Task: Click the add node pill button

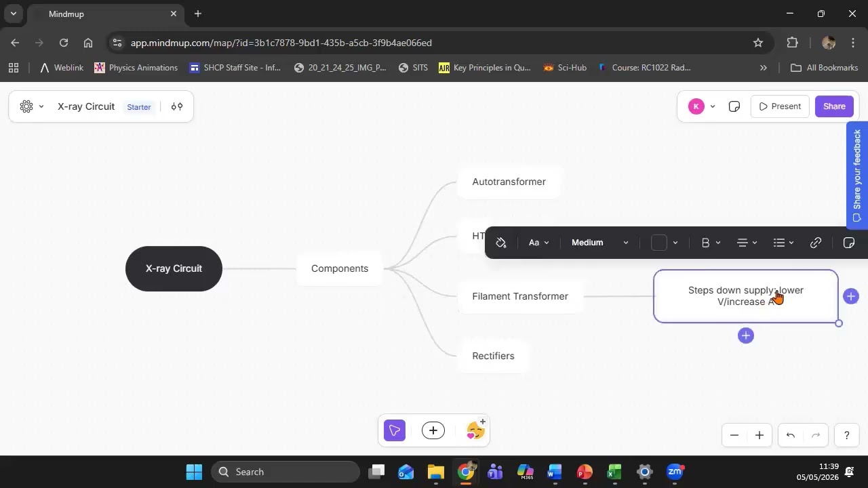Action: 433,430
